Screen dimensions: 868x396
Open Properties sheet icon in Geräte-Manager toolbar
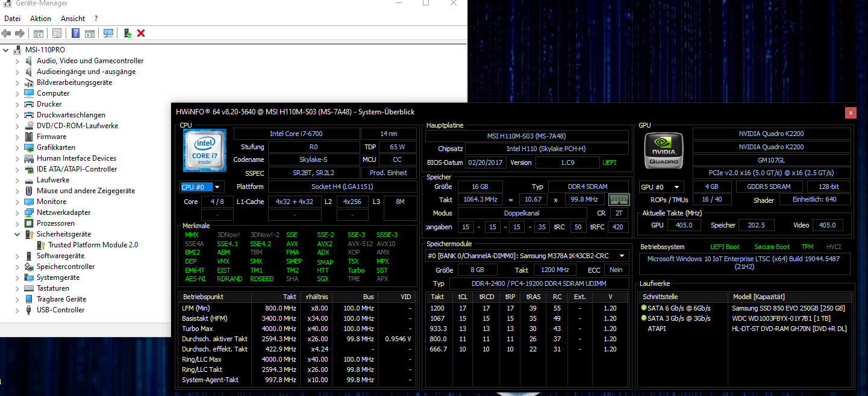point(57,33)
